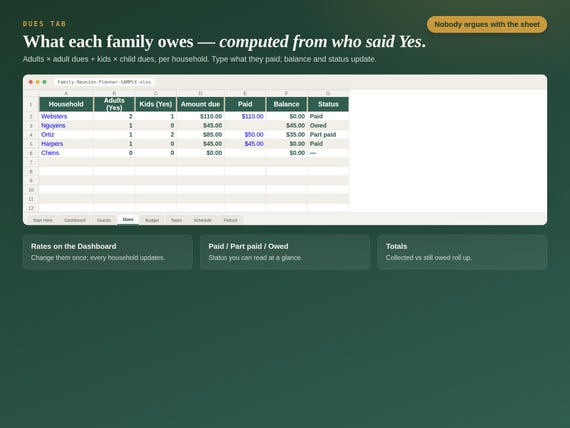Click the Chens $0.00 amount due cell
This screenshot has width=570, height=428.
point(200,153)
